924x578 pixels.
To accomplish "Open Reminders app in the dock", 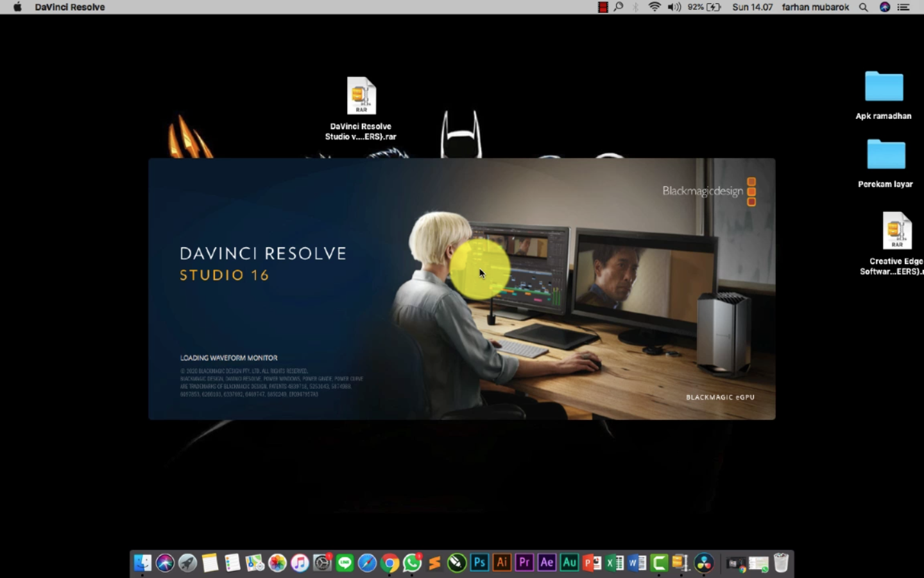I will [x=232, y=563].
